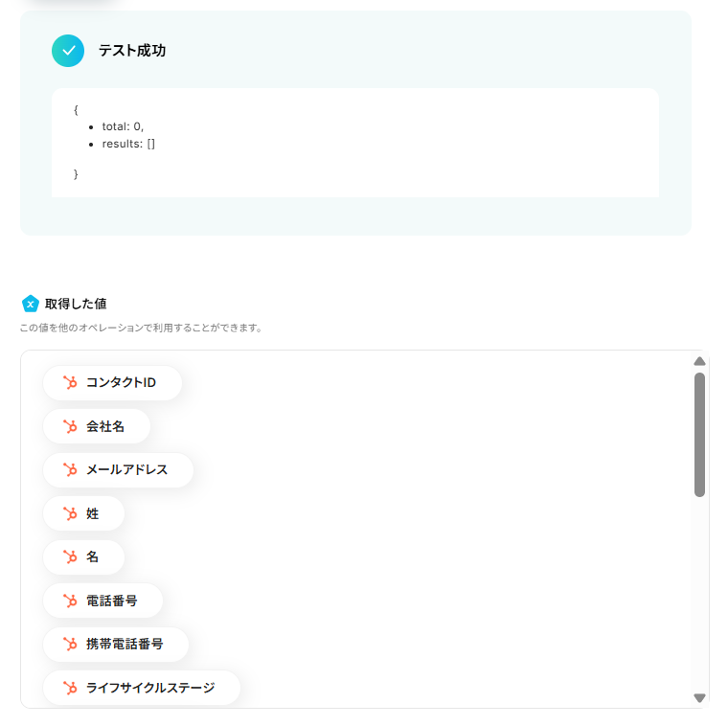The width and height of the screenshot is (728, 726).
Task: Click the values list scrollbar thumb
Action: [x=699, y=435]
